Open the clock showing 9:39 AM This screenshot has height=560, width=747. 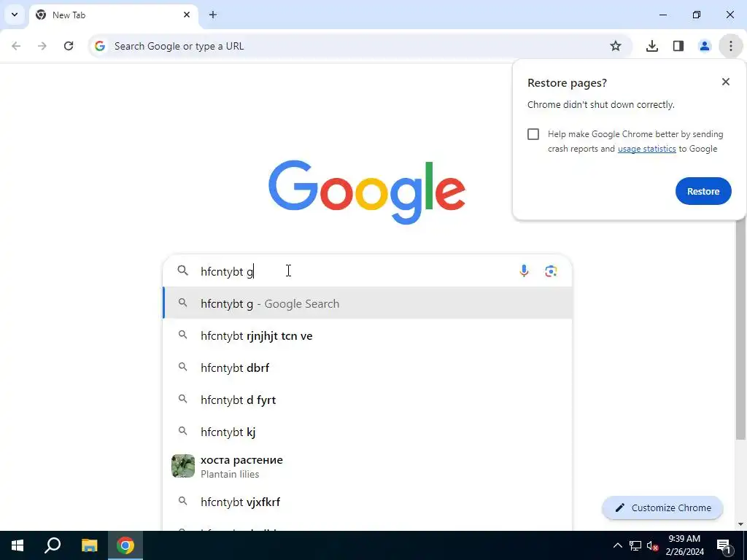tap(684, 545)
